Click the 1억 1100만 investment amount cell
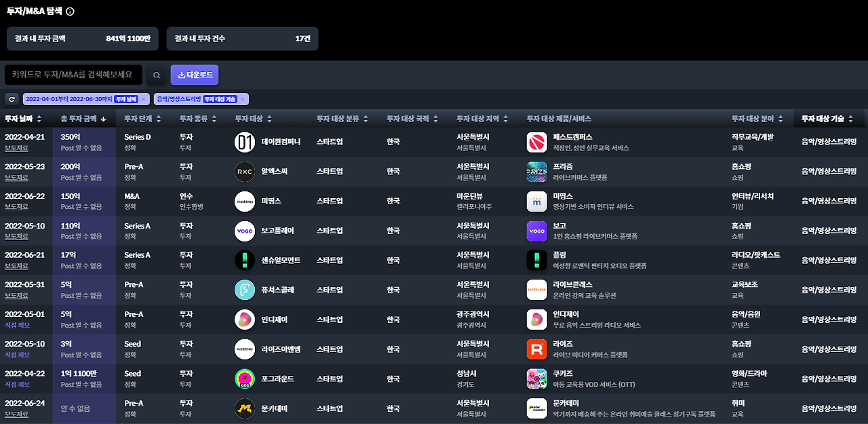The image size is (868, 424). click(84, 379)
